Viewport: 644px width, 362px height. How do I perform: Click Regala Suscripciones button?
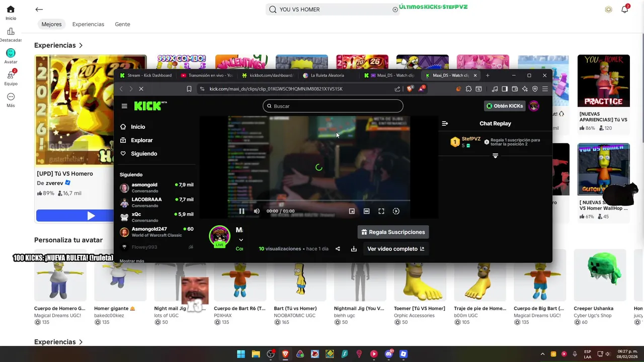coord(393,232)
